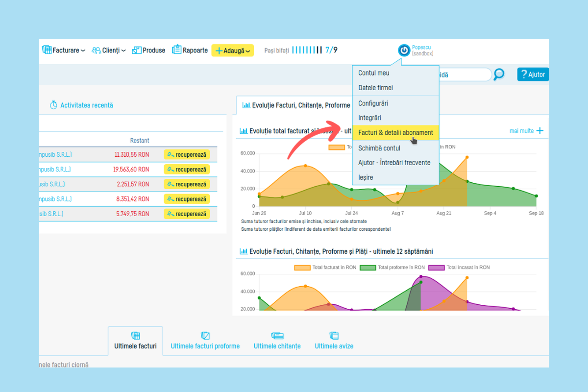Viewport: 588px width, 392px height.
Task: Click the Activitatea recentă clock icon
Action: pos(54,105)
